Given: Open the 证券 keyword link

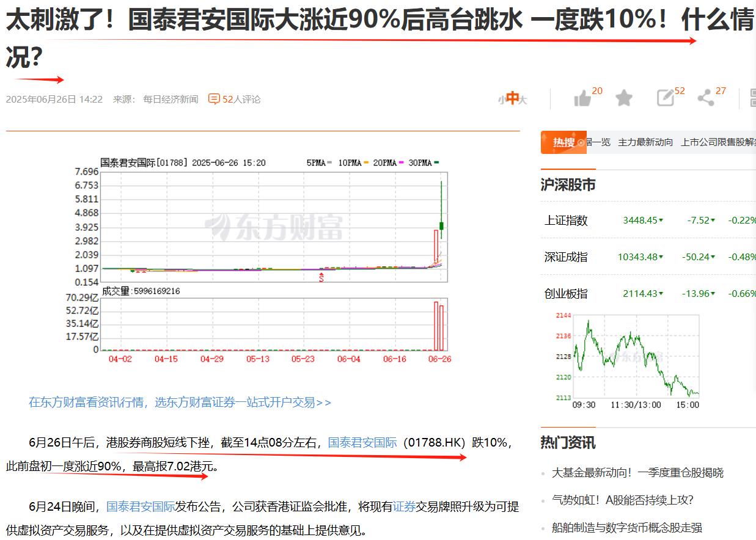Looking at the screenshot, I should 404,506.
